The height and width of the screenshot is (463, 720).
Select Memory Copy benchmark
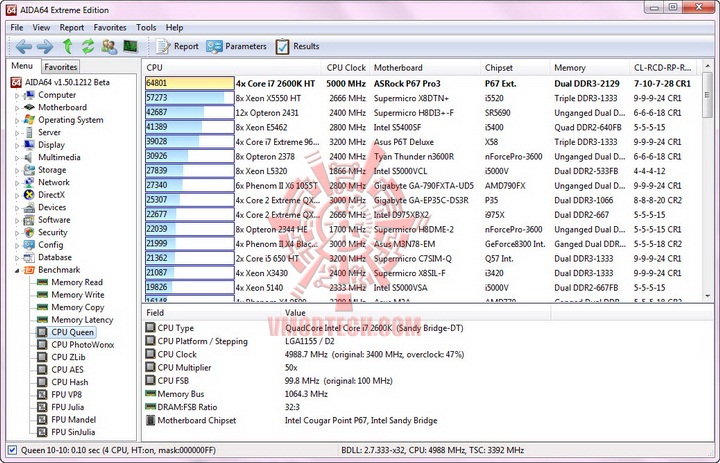[x=78, y=307]
